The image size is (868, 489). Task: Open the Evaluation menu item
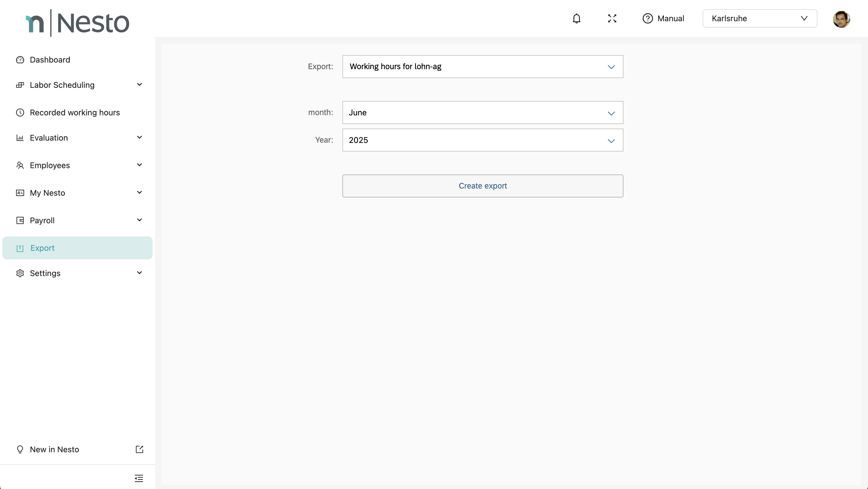tap(49, 138)
